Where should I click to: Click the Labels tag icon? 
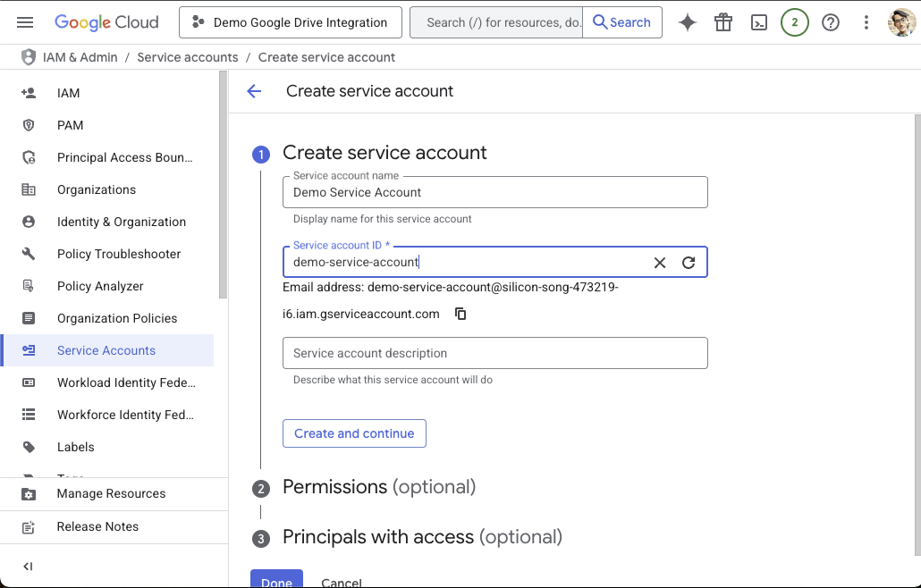[x=29, y=447]
